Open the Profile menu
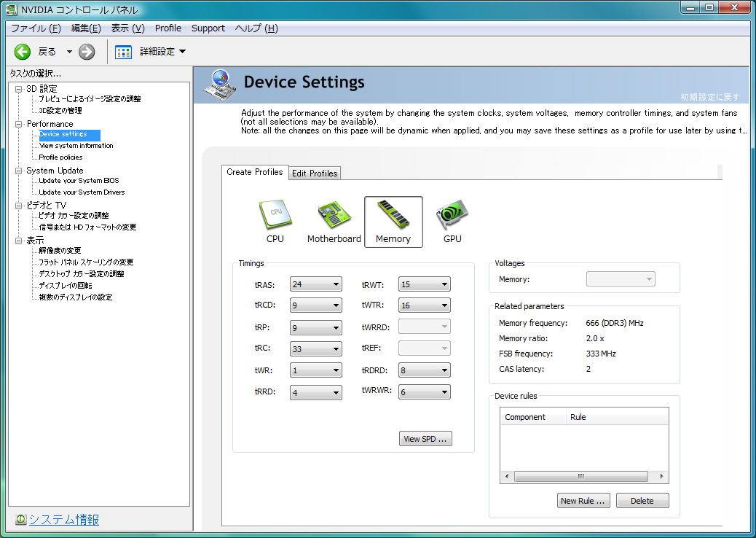The height and width of the screenshot is (538, 756). (168, 28)
